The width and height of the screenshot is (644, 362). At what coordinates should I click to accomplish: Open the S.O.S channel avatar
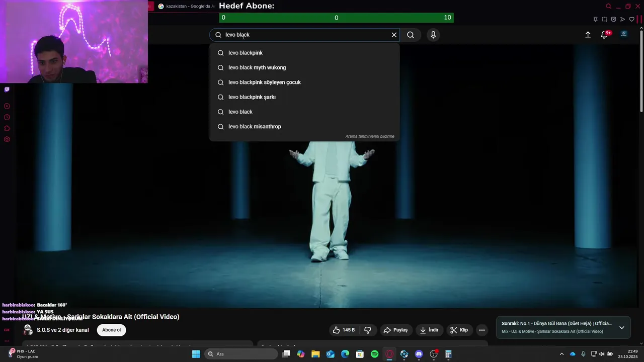28,330
